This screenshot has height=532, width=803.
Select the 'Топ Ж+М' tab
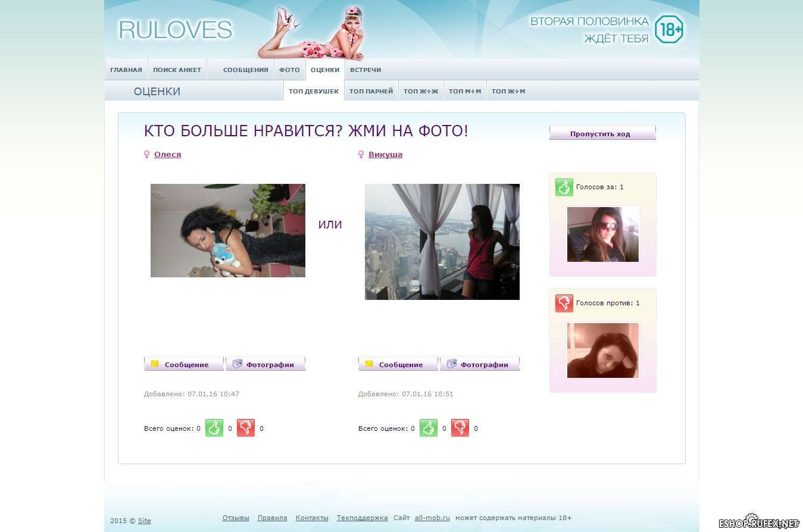coord(508,91)
